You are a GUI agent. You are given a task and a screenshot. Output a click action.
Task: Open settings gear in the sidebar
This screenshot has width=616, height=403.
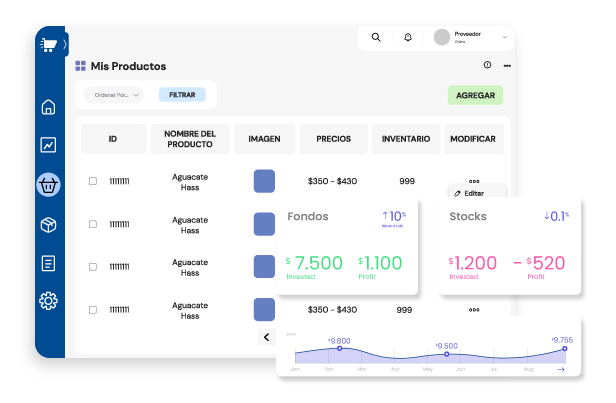[48, 300]
